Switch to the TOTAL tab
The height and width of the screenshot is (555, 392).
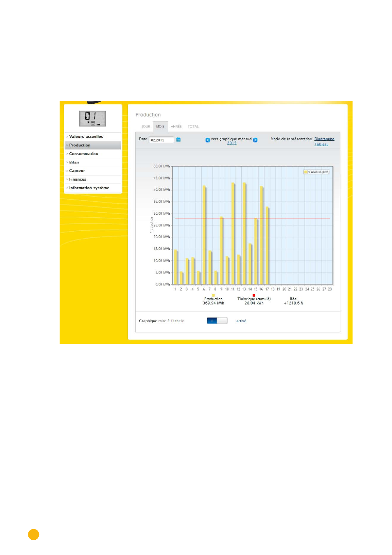193,127
